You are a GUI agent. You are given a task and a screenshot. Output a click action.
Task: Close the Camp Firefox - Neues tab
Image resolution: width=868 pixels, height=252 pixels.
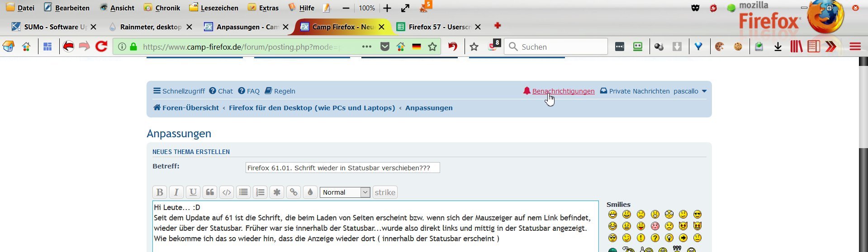coord(382,27)
